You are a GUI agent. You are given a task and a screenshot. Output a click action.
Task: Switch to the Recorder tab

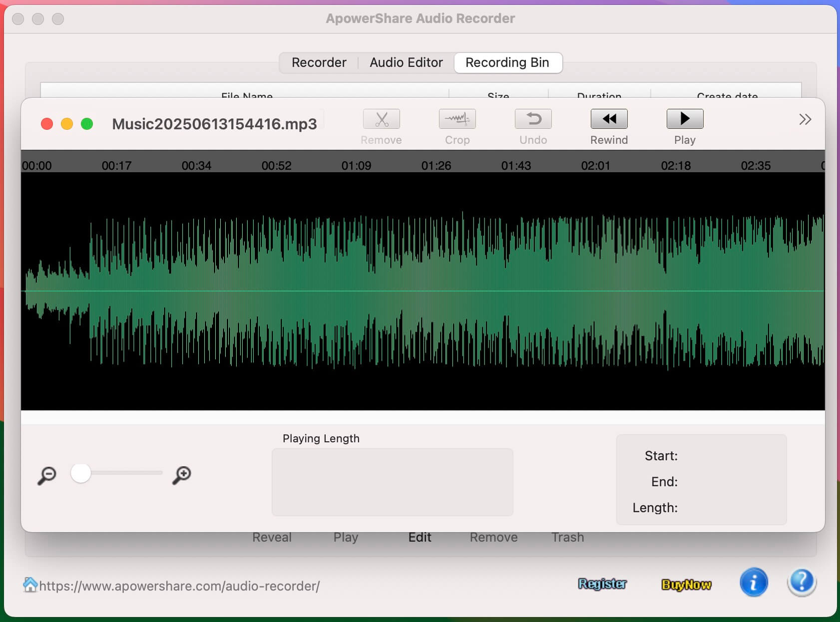[319, 63]
